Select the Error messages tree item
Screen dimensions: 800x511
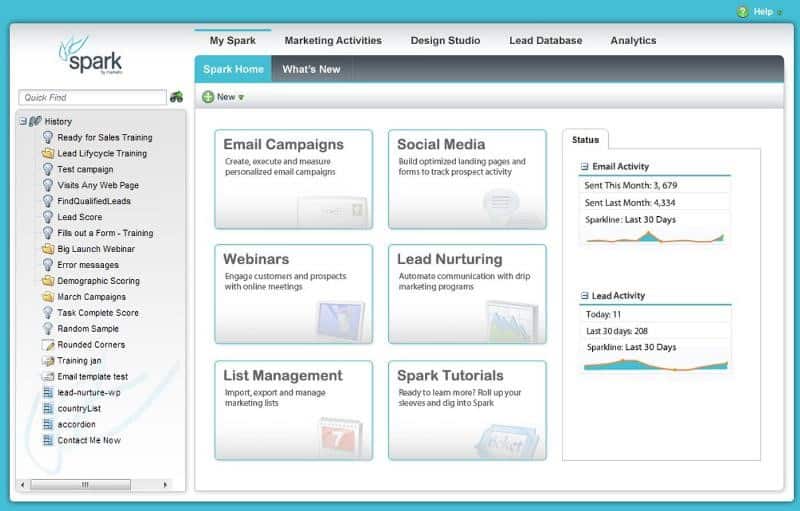(x=88, y=265)
